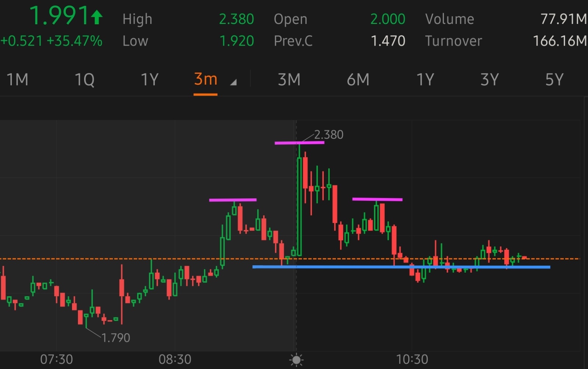588x369 pixels.
Task: Tap the Volume value 77.91M
Action: (x=564, y=19)
